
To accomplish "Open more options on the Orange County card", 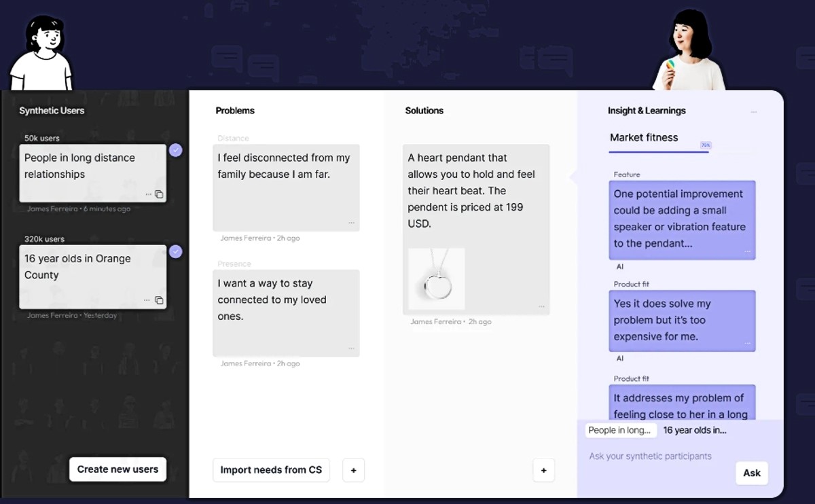I will point(147,300).
